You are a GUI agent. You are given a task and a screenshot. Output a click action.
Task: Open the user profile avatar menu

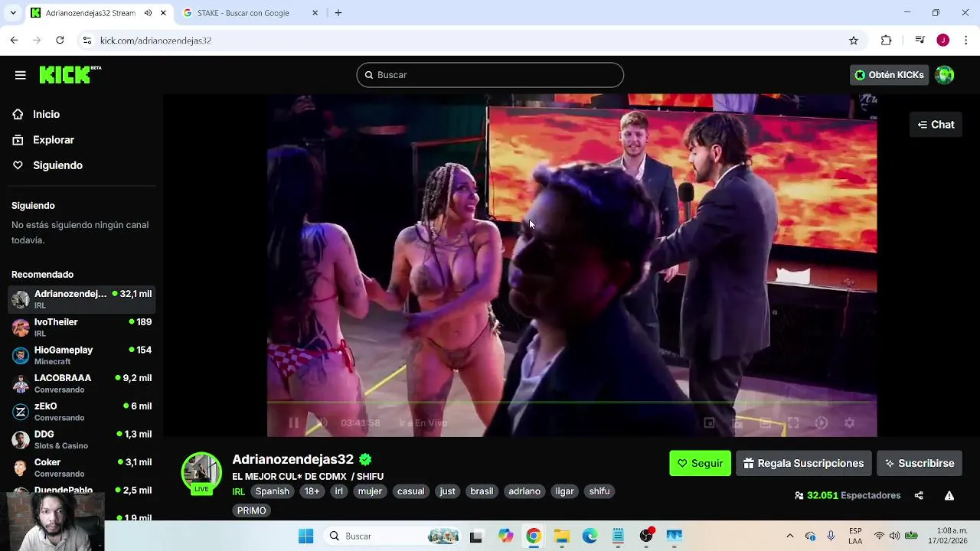(945, 75)
